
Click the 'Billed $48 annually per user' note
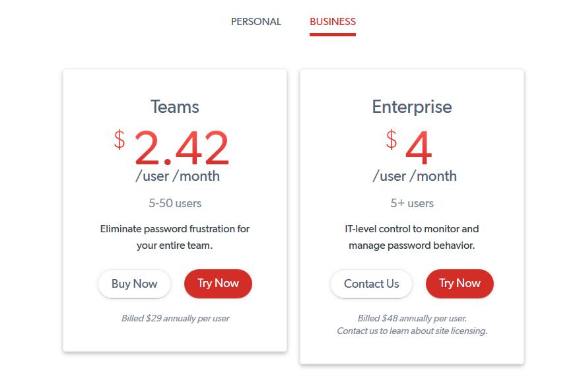412,318
